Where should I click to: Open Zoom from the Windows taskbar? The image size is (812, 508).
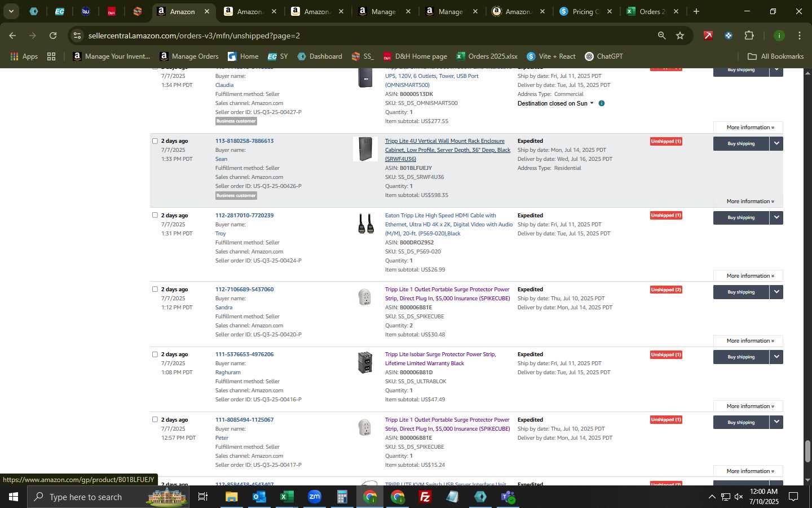(x=315, y=497)
